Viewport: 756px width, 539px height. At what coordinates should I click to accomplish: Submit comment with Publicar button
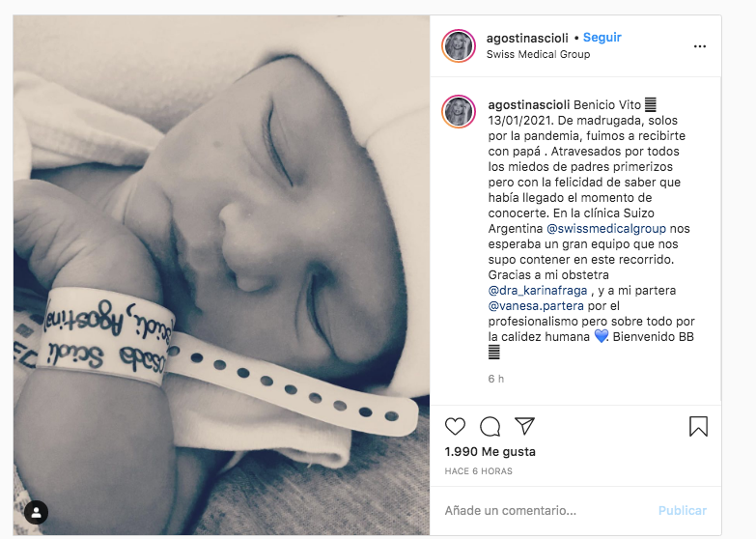(683, 511)
